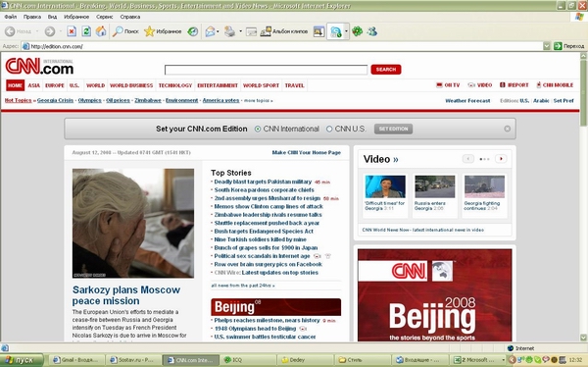Open the Избранное menu
588x367 pixels.
point(76,17)
